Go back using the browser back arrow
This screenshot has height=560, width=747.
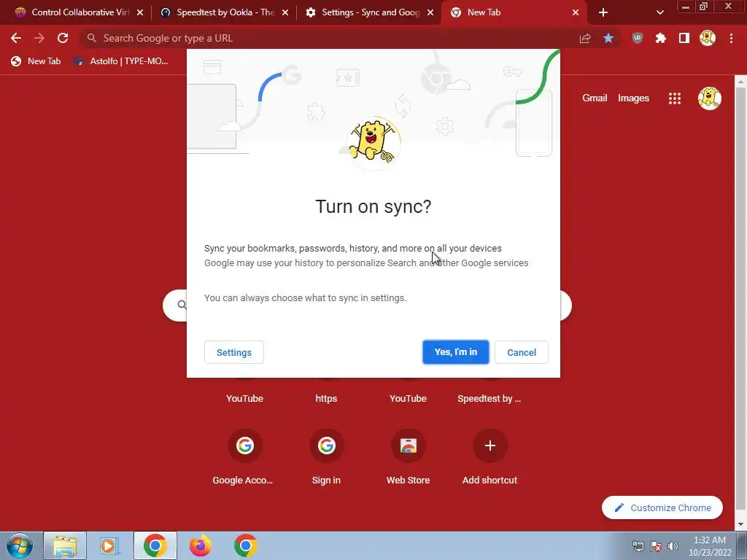[x=16, y=38]
